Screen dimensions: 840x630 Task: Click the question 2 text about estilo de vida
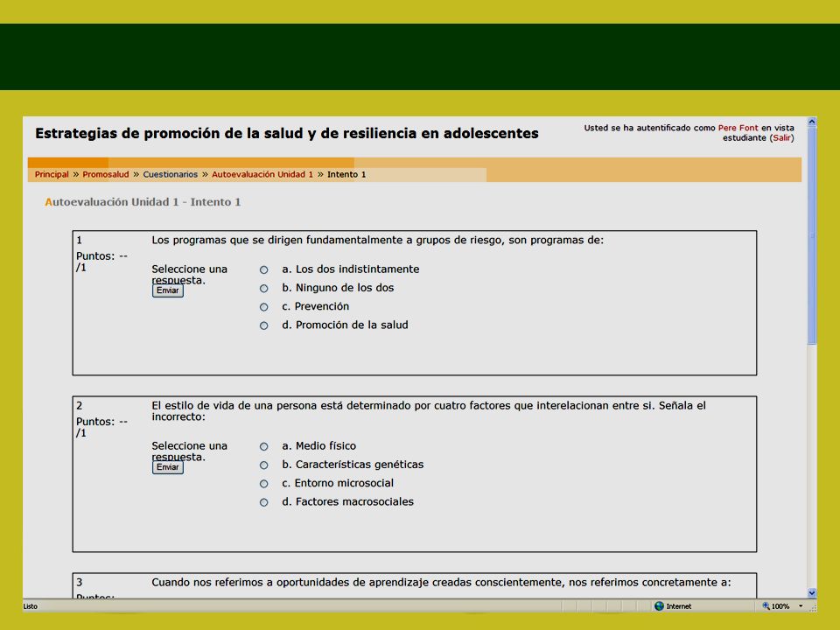click(x=429, y=411)
